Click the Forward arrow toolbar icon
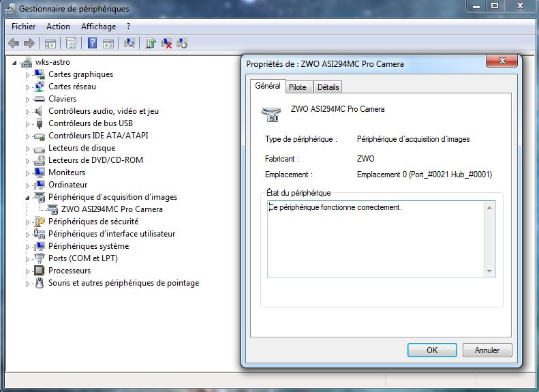Screen dimensions: 539x392 tap(29, 44)
